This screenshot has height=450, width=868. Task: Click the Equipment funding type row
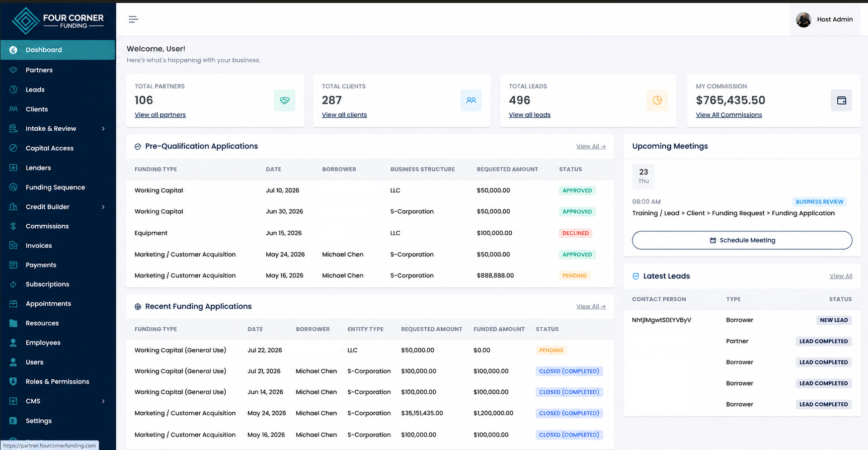pyautogui.click(x=370, y=233)
